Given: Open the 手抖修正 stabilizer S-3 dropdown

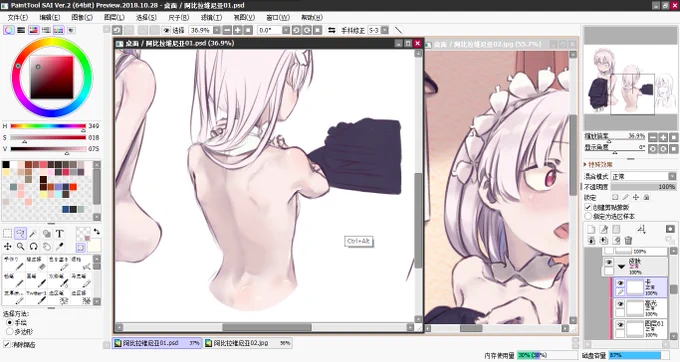Looking at the screenshot, I should pyautogui.click(x=384, y=30).
